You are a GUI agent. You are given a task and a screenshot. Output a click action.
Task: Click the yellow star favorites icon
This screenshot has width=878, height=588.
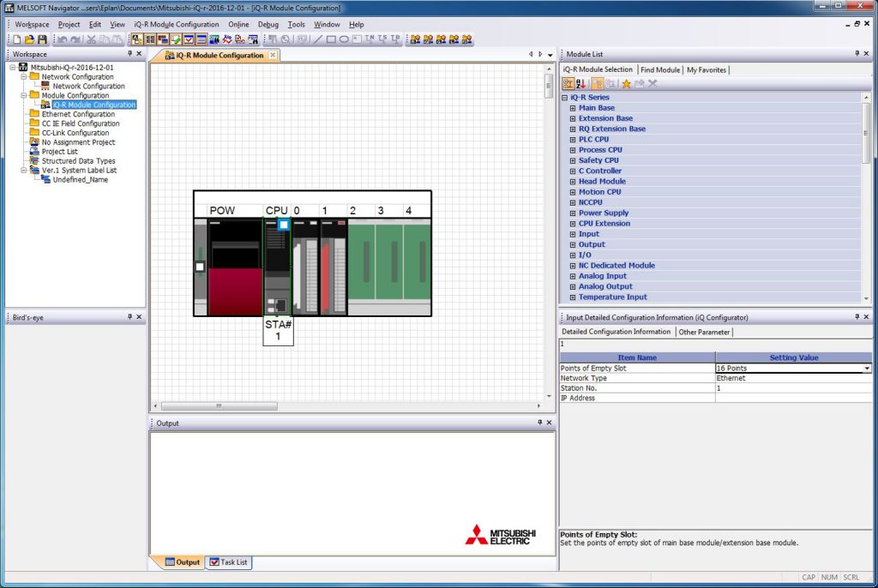coord(626,83)
